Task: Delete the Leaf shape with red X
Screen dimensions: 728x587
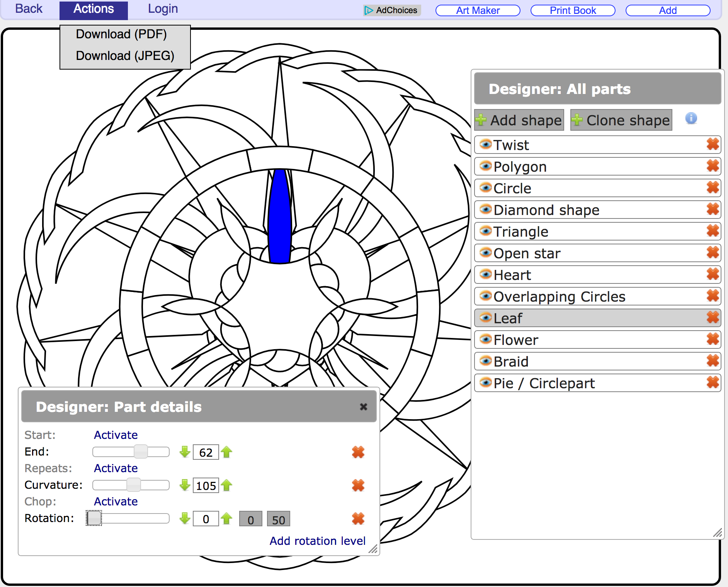Action: tap(713, 317)
